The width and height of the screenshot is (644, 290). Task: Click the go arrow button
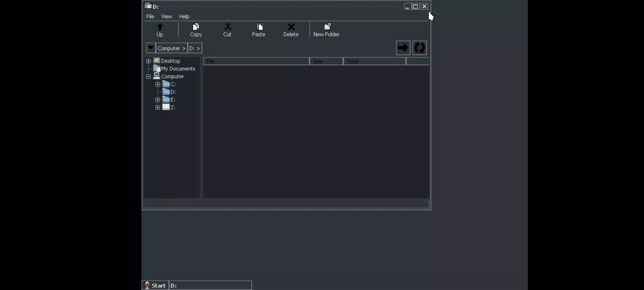click(403, 48)
